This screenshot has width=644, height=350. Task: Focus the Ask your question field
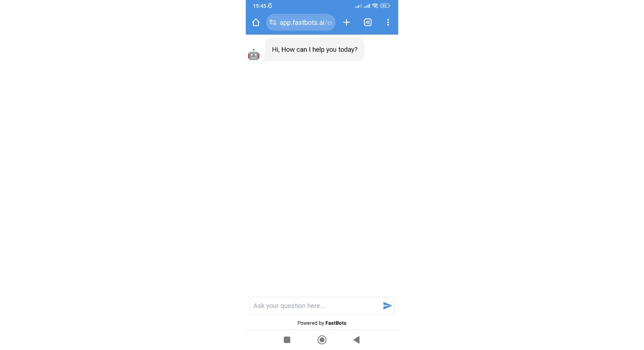[316, 306]
